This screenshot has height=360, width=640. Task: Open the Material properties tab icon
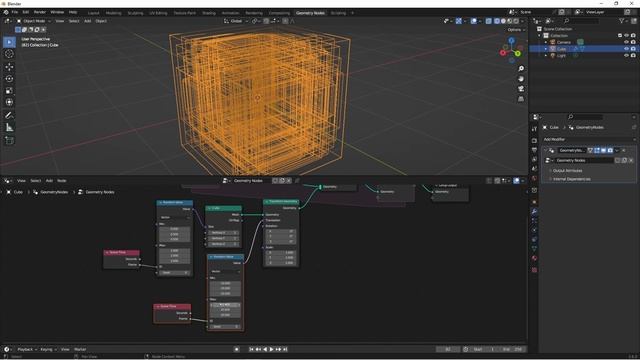tap(534, 258)
